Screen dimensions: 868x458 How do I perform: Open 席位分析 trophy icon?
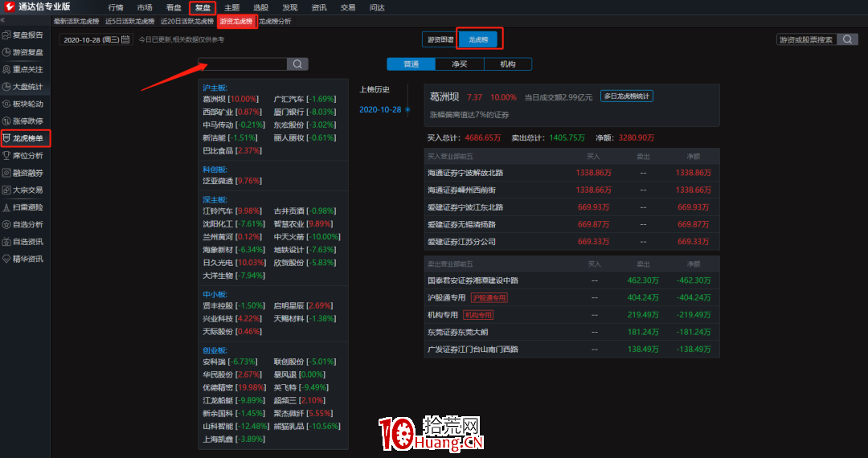(6, 155)
